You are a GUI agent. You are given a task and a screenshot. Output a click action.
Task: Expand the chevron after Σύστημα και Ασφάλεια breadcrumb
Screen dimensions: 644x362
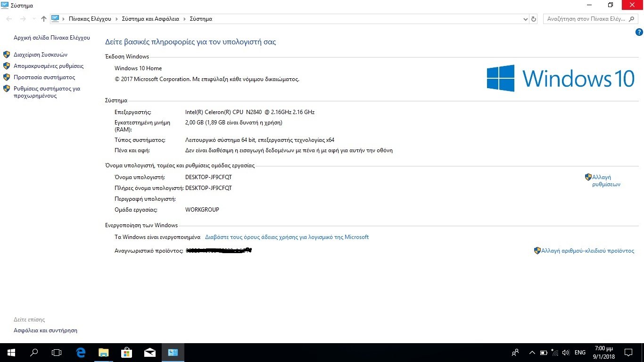(x=184, y=19)
